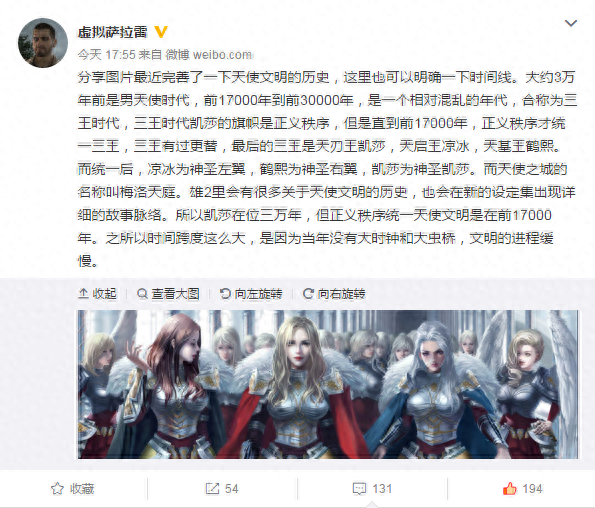Viewport: 595px width, 508px height.
Task: Click the 虚拟萨拉雷 profile avatar
Action: point(43,42)
